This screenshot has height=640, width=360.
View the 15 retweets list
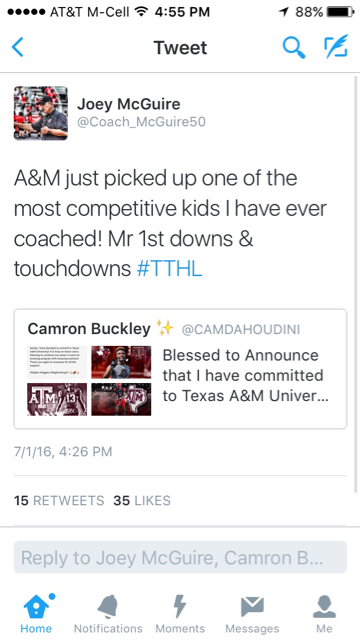tap(59, 500)
